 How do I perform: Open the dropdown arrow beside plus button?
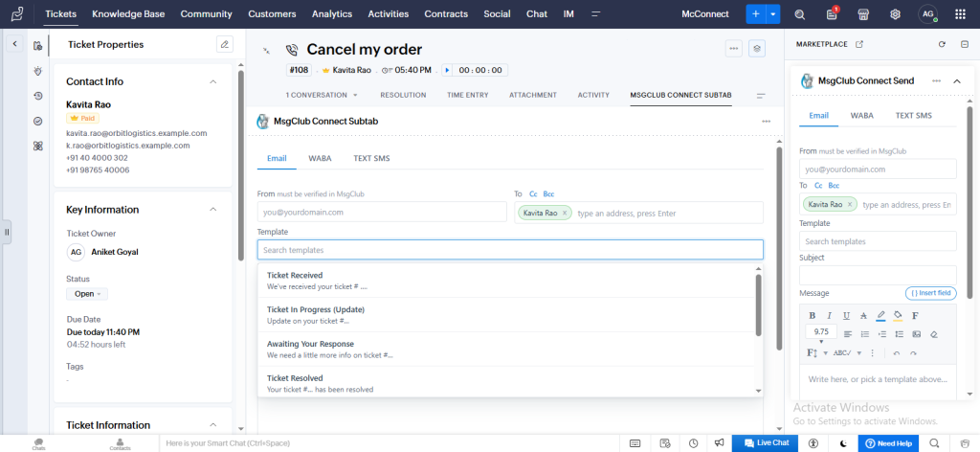point(773,14)
